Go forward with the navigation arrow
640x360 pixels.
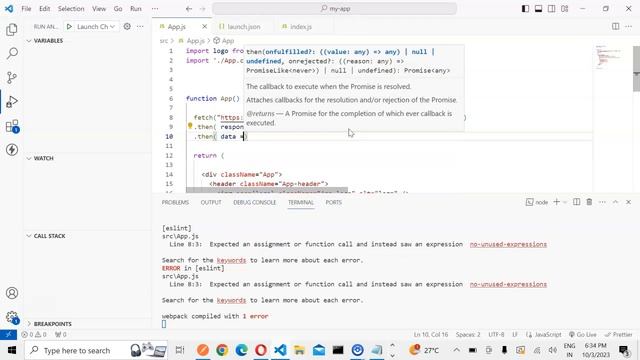[x=202, y=9]
